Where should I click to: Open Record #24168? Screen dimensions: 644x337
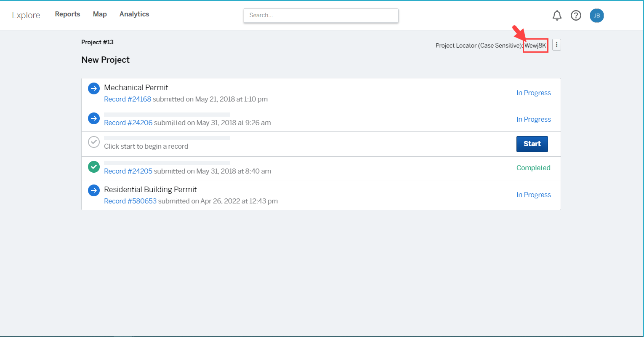coord(127,99)
